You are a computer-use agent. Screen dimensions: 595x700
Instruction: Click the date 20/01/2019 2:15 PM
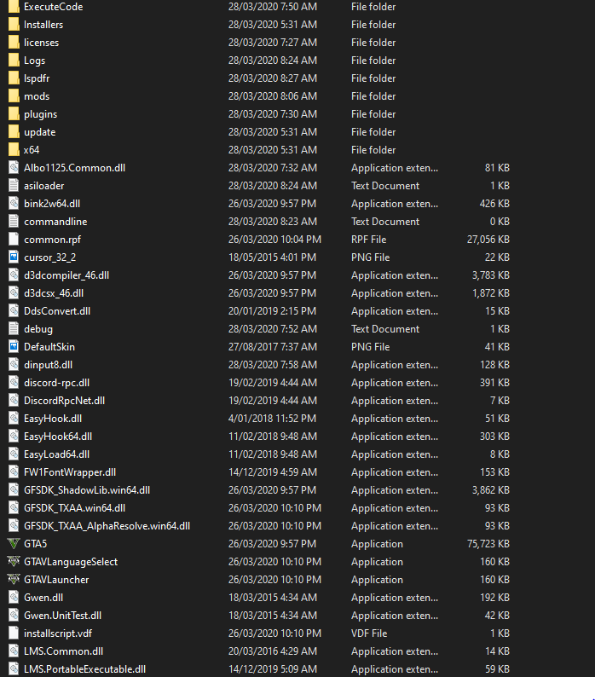272,310
